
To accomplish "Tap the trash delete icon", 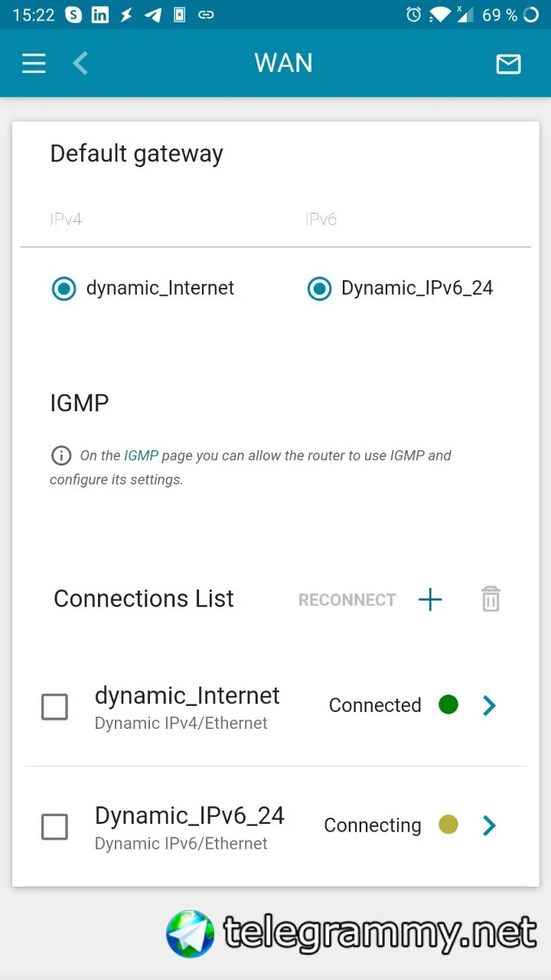I will tap(491, 599).
